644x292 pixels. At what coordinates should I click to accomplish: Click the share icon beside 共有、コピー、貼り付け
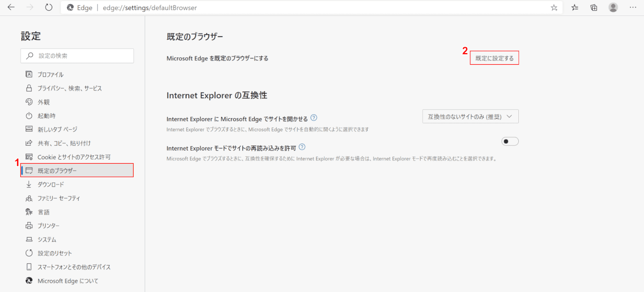click(29, 143)
